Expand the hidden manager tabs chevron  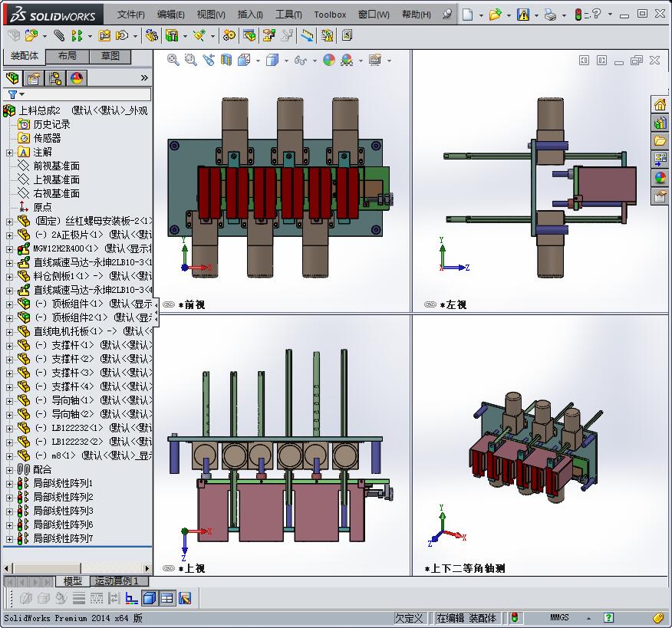tap(144, 78)
